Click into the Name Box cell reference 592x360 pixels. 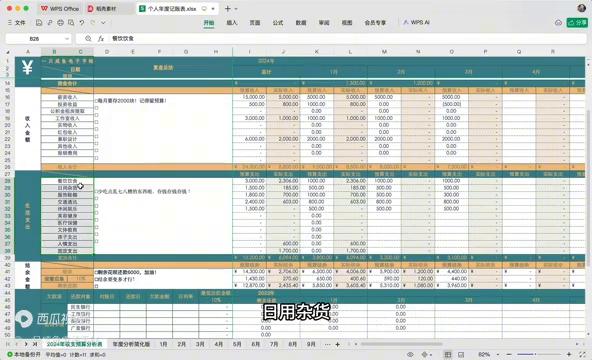tap(34, 38)
